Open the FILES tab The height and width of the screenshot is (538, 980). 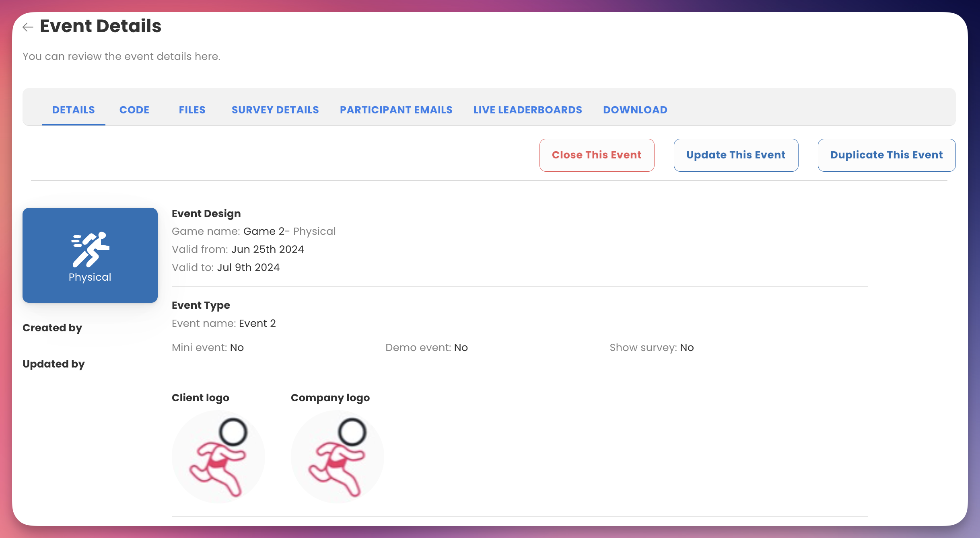point(192,110)
